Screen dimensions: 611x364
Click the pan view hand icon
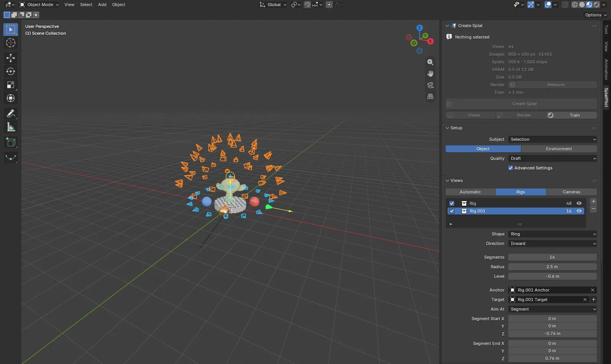pos(430,74)
